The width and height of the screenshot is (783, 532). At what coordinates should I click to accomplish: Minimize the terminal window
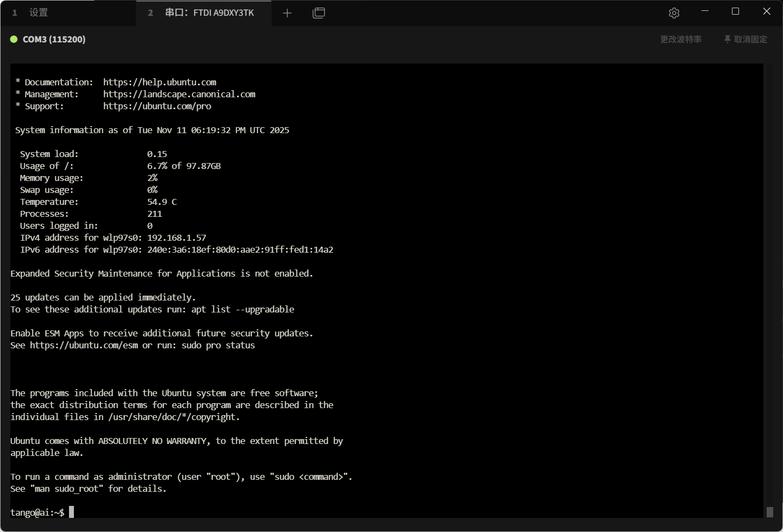(705, 11)
